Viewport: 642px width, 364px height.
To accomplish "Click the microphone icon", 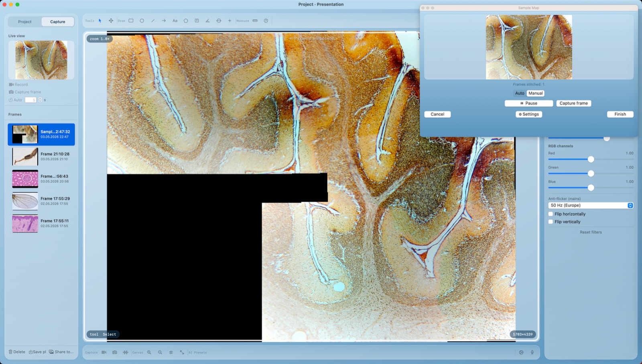I will click(532, 352).
